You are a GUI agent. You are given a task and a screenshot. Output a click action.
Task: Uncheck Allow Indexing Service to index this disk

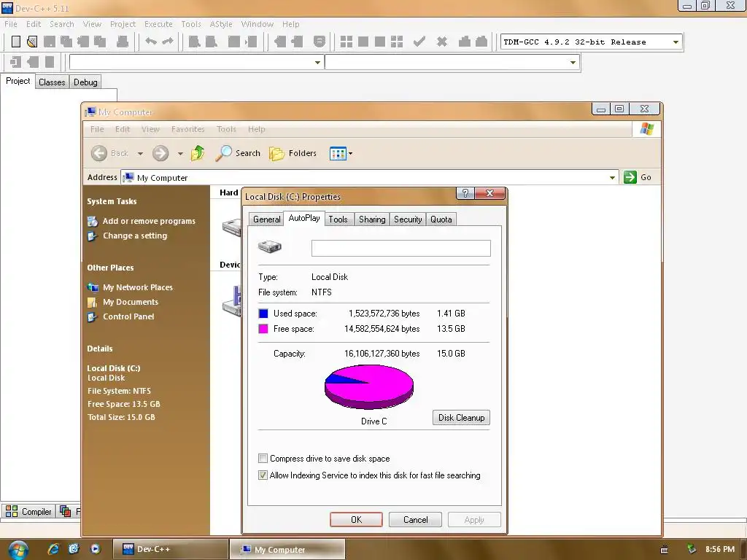(263, 475)
